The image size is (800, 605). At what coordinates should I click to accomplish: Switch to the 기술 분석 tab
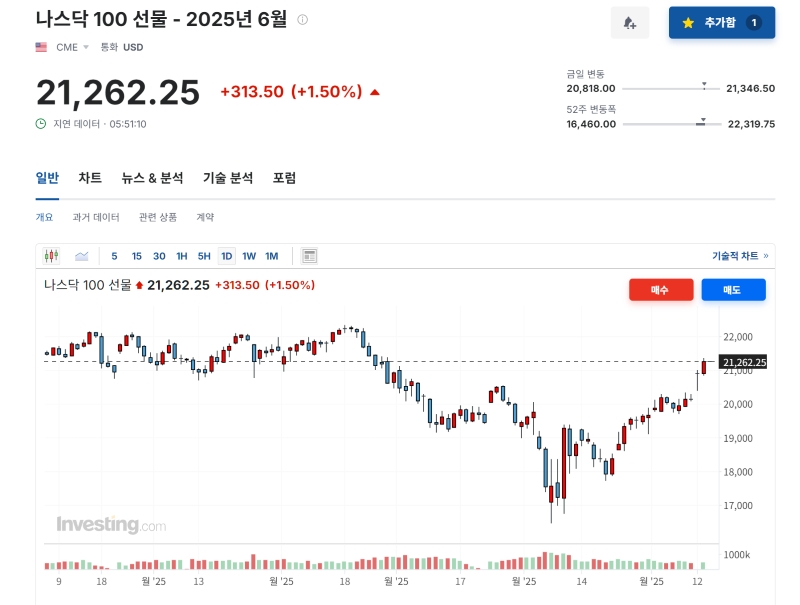(x=226, y=178)
